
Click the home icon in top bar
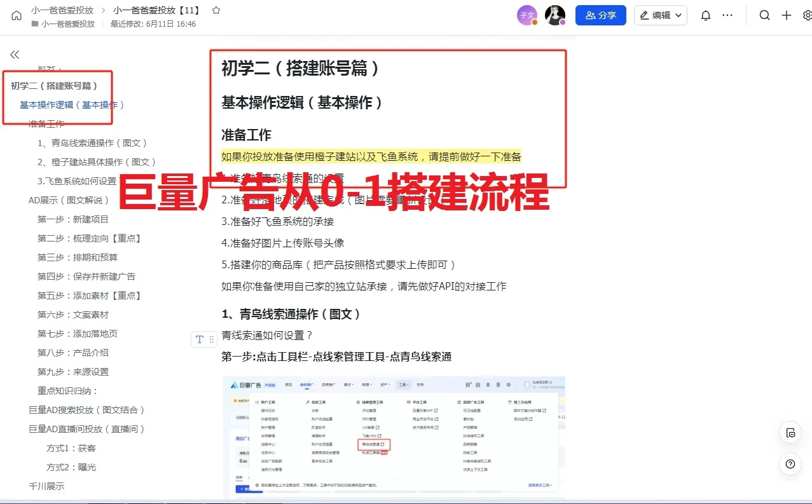17,15
